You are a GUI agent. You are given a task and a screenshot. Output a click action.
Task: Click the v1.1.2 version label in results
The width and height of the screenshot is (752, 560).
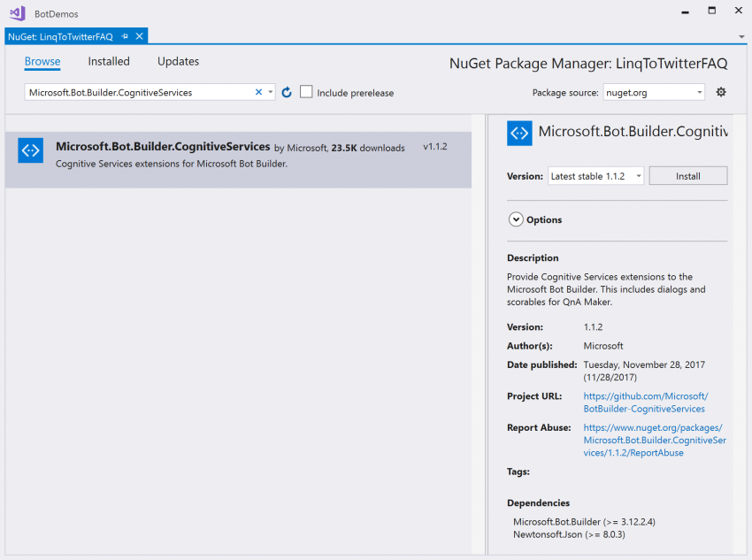pyautogui.click(x=435, y=146)
